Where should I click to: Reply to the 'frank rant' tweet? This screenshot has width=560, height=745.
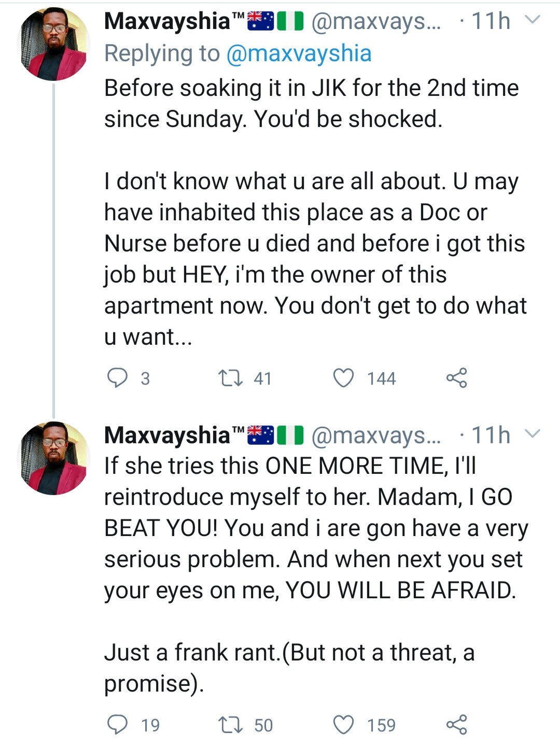click(118, 724)
